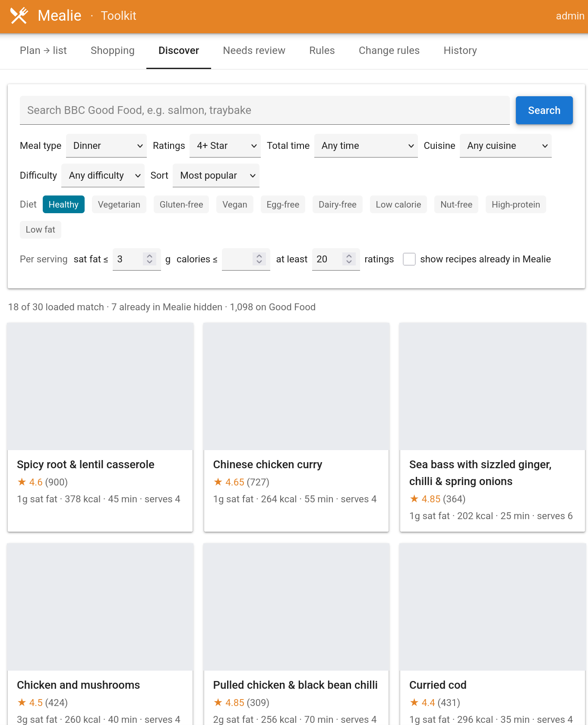
Task: Focus the Search BBC Good Food field
Action: pos(265,110)
